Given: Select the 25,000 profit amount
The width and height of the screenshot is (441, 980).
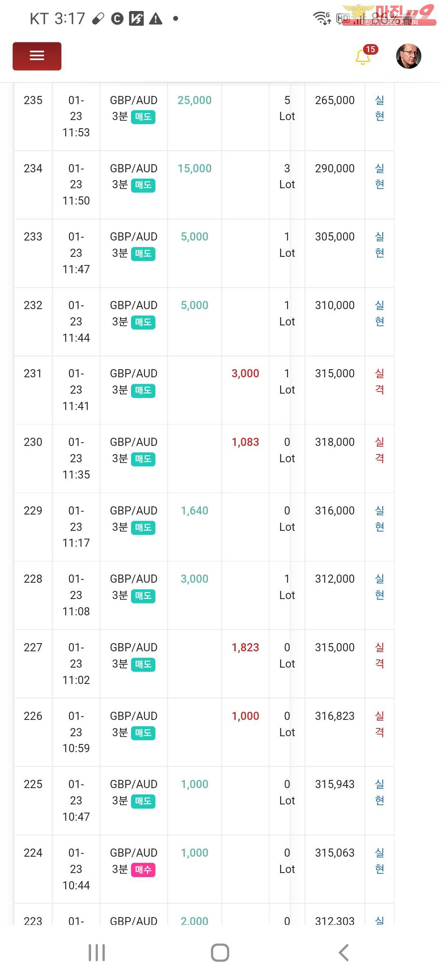Looking at the screenshot, I should point(194,100).
